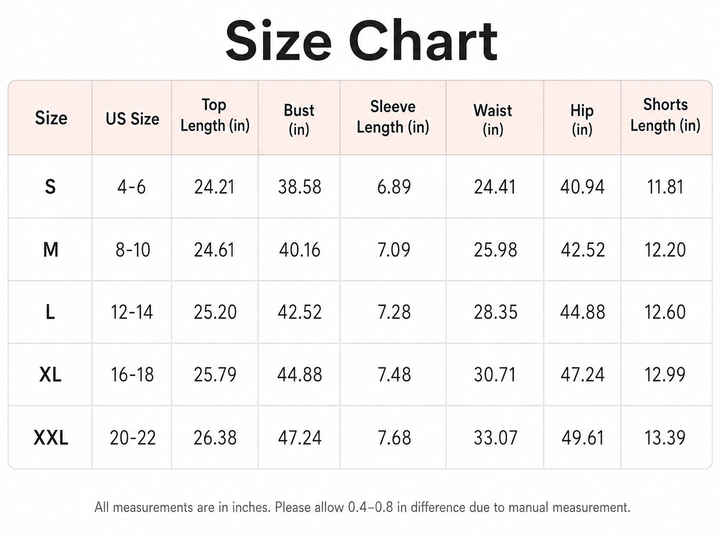Viewport: 720px width, 540px height.
Task: Select hip value 47.24 for XL
Action: pos(583,375)
